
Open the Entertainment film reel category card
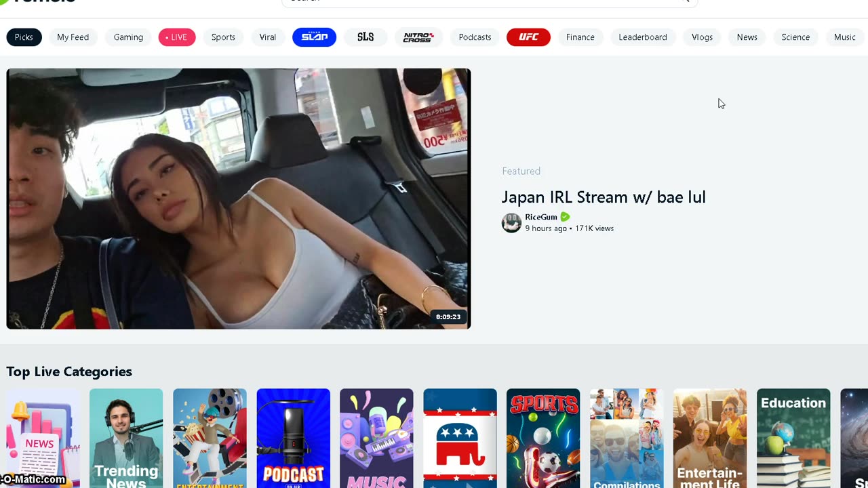(x=210, y=438)
